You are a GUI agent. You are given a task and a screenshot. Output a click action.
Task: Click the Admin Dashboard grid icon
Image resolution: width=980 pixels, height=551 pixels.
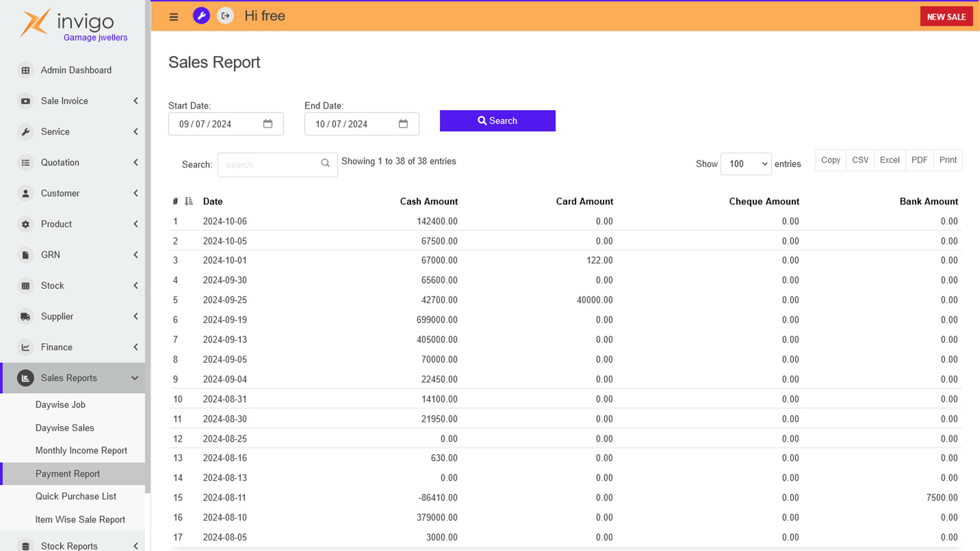[x=26, y=70]
